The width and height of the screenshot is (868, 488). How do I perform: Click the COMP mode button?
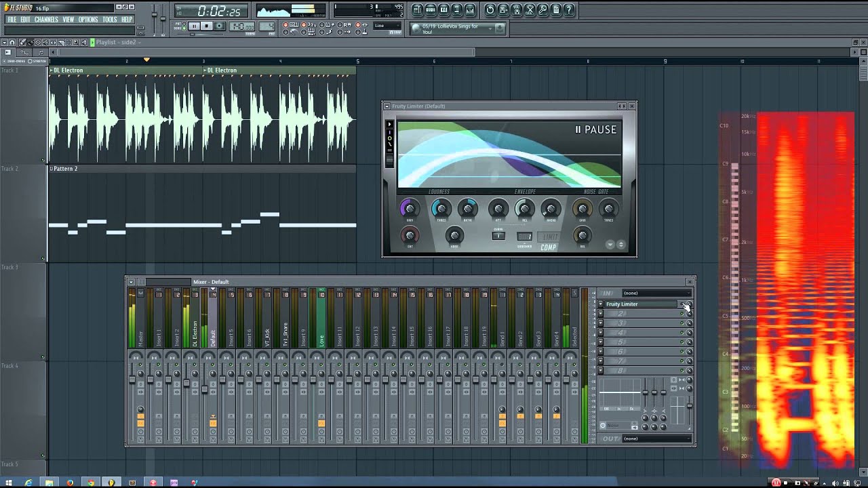click(549, 247)
